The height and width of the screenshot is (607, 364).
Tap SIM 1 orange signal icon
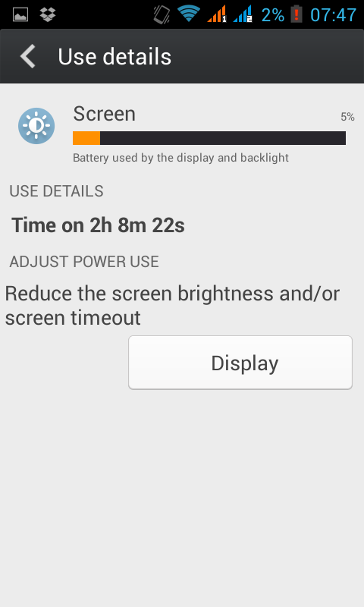point(217,14)
